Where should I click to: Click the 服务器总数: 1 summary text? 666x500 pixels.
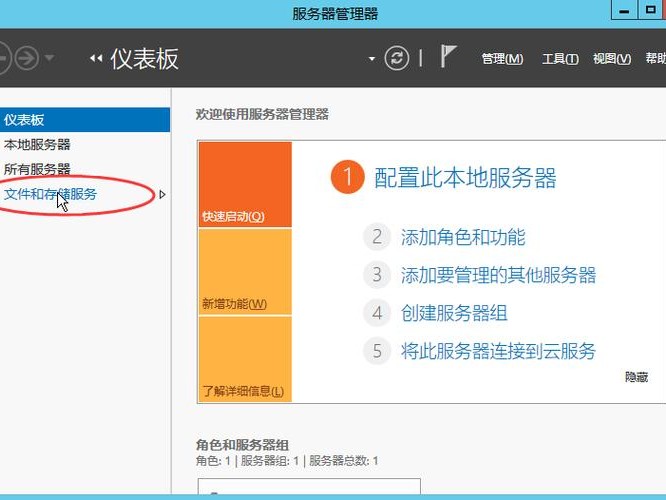[344, 460]
